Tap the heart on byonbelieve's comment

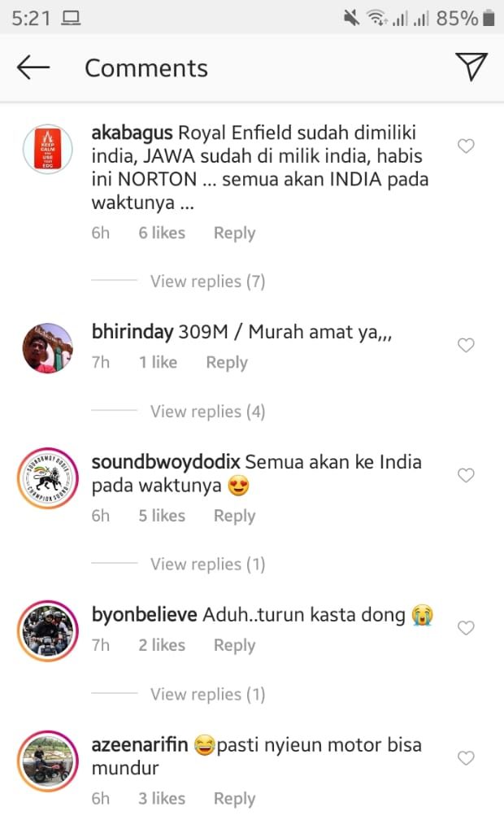[466, 628]
